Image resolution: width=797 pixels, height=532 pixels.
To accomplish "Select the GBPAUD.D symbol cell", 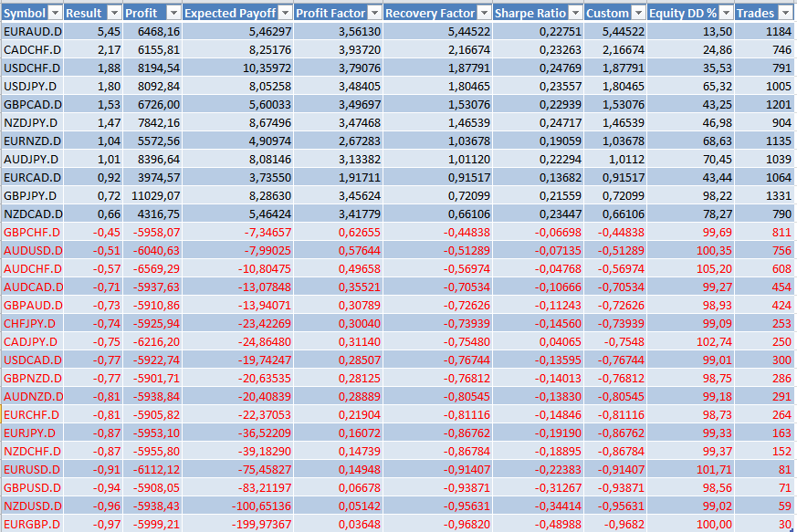I will [x=32, y=306].
